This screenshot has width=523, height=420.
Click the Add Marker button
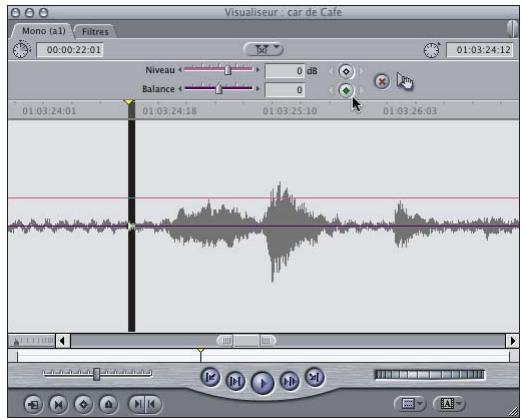pos(108,404)
